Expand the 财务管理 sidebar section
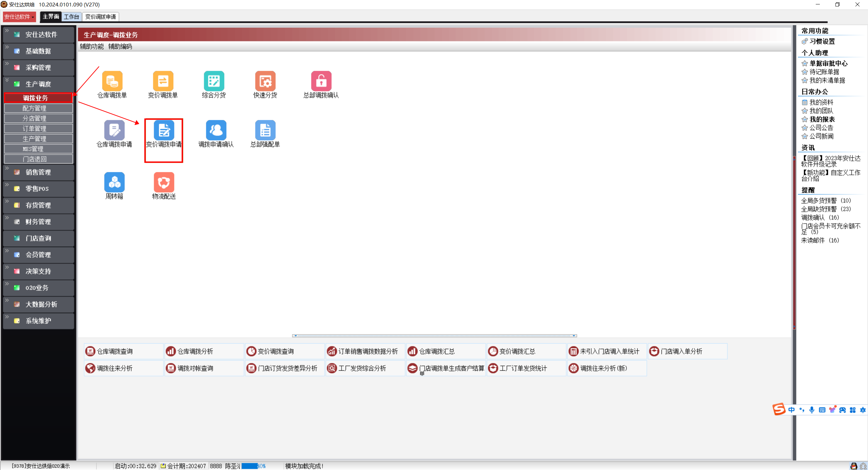Viewport: 868px width, 470px height. 38,222
